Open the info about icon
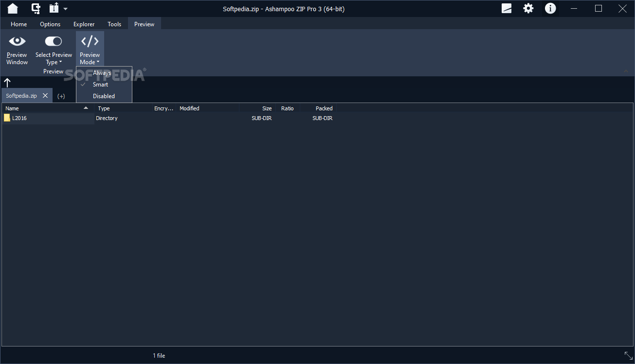The width and height of the screenshot is (635, 364). click(x=550, y=8)
